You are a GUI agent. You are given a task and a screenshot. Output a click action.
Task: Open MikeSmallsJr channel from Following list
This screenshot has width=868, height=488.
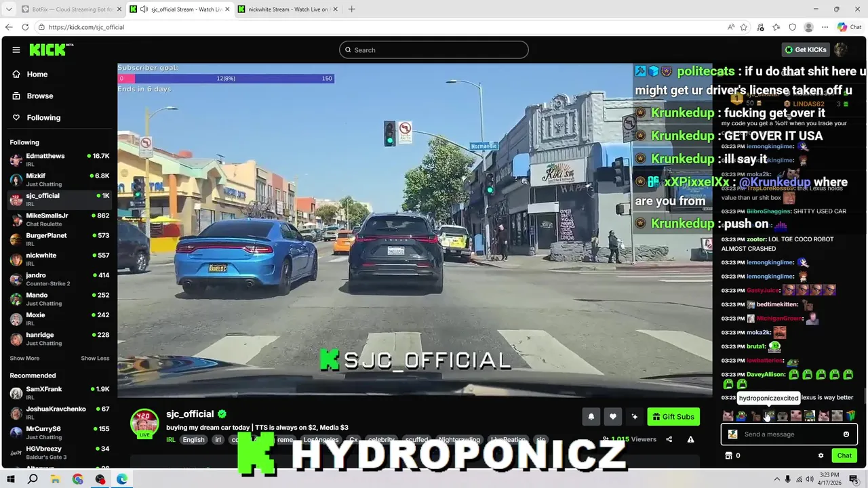tap(60, 220)
